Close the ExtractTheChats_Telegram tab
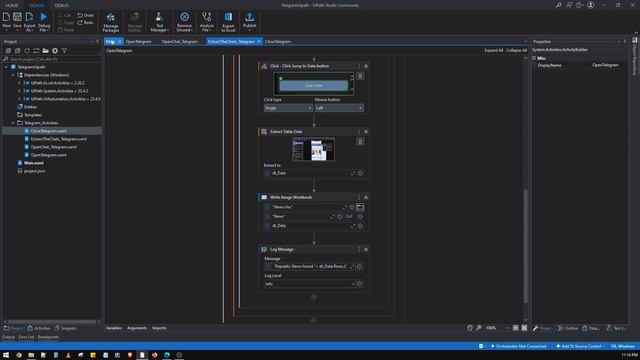The height and width of the screenshot is (360, 640). click(x=259, y=42)
